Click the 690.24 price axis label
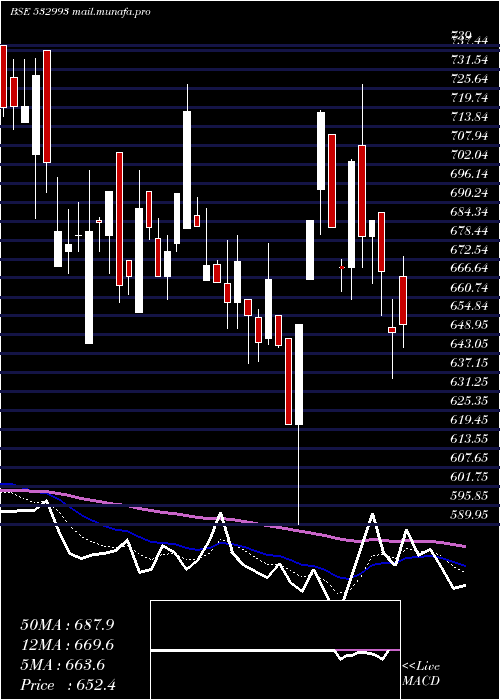 tap(469, 192)
